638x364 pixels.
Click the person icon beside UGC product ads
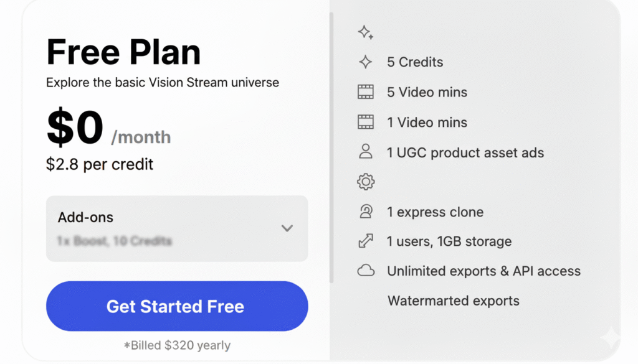pos(366,152)
